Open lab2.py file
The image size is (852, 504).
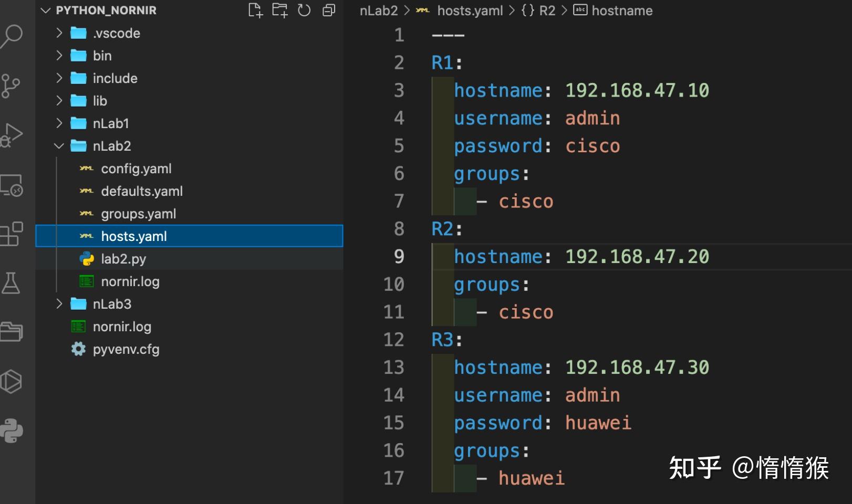pos(123,259)
